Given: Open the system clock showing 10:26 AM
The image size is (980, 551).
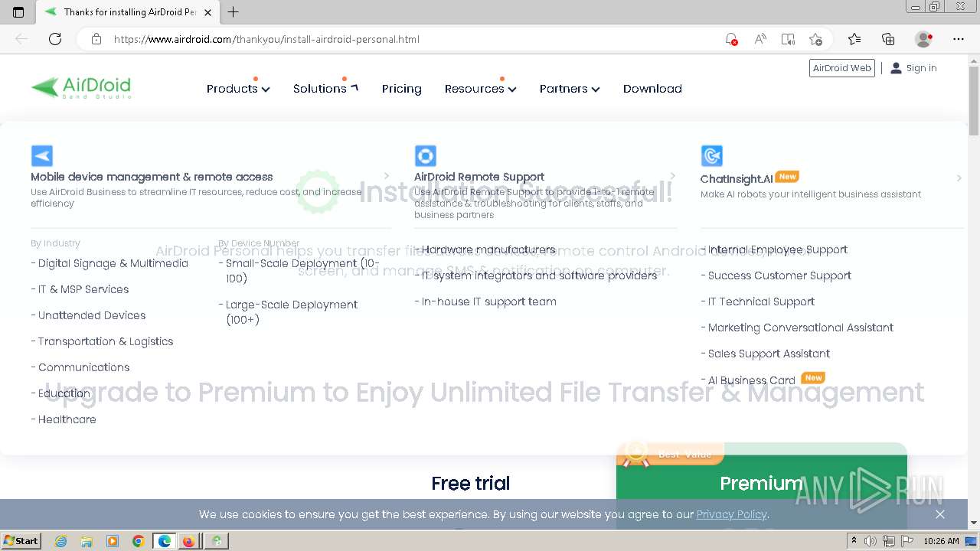Looking at the screenshot, I should coord(941,541).
